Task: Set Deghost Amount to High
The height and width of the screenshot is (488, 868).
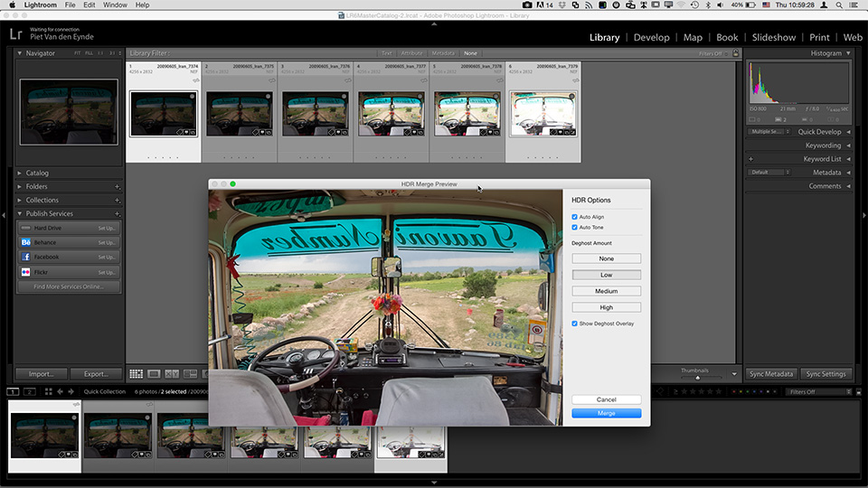Action: coord(606,307)
